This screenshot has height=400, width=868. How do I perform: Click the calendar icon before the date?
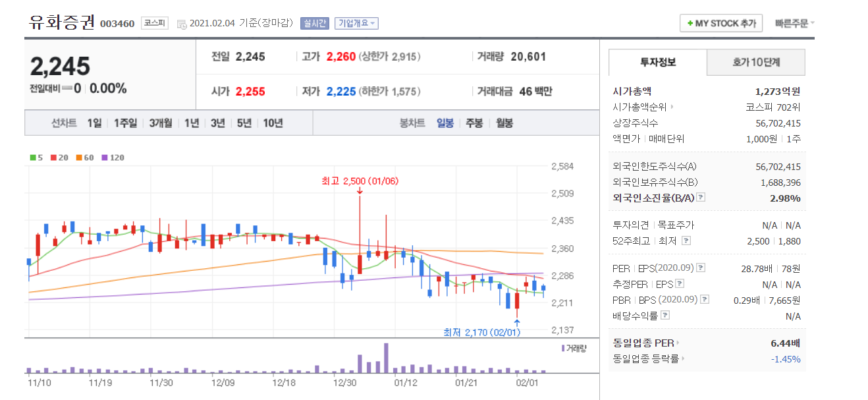(182, 24)
